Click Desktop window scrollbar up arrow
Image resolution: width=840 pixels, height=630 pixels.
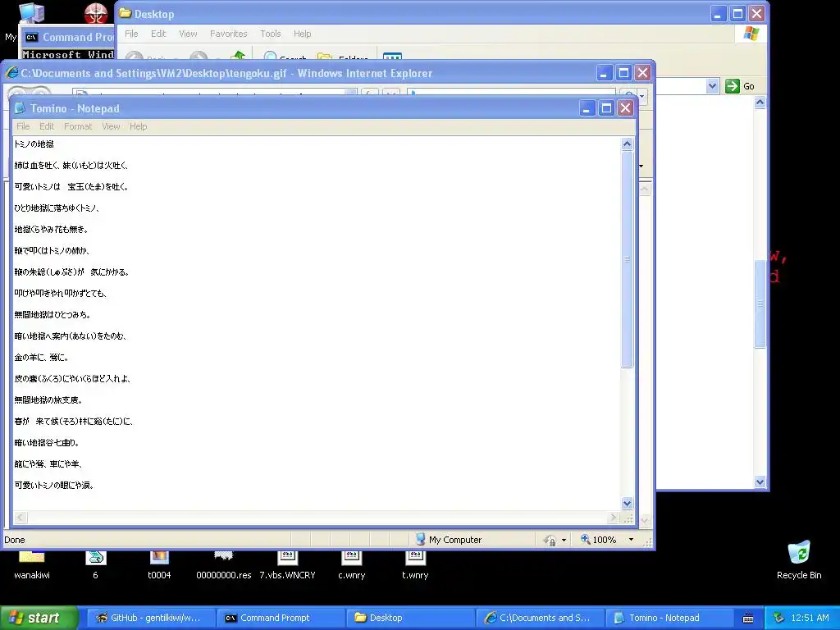pos(760,102)
